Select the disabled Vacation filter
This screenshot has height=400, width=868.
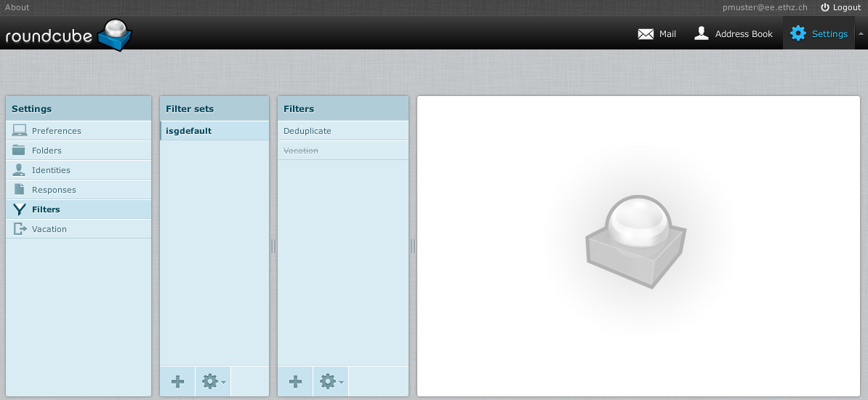point(343,150)
